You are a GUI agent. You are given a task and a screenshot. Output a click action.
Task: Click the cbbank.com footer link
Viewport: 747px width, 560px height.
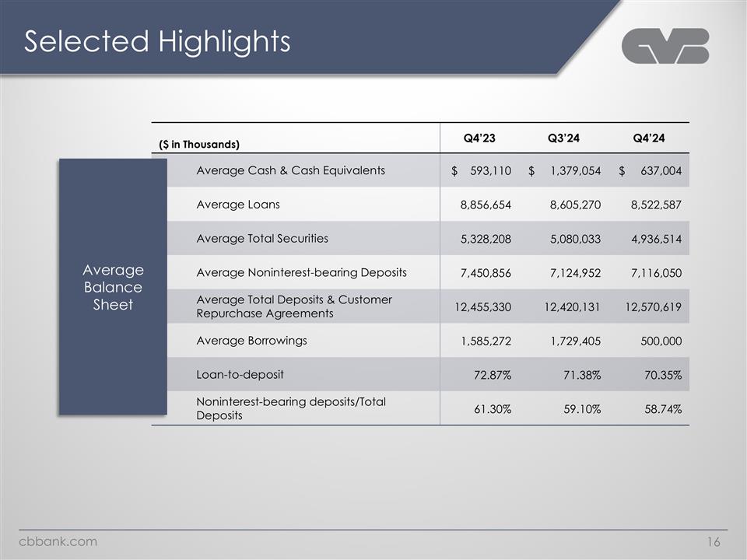[58, 541]
